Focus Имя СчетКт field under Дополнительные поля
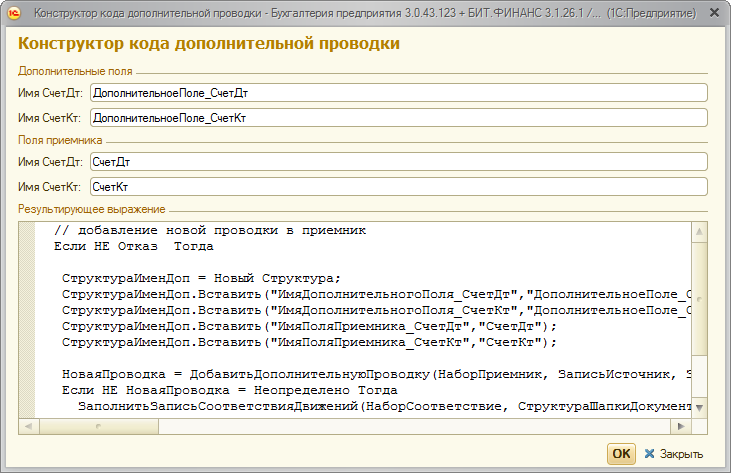The width and height of the screenshot is (731, 473). tap(398, 118)
